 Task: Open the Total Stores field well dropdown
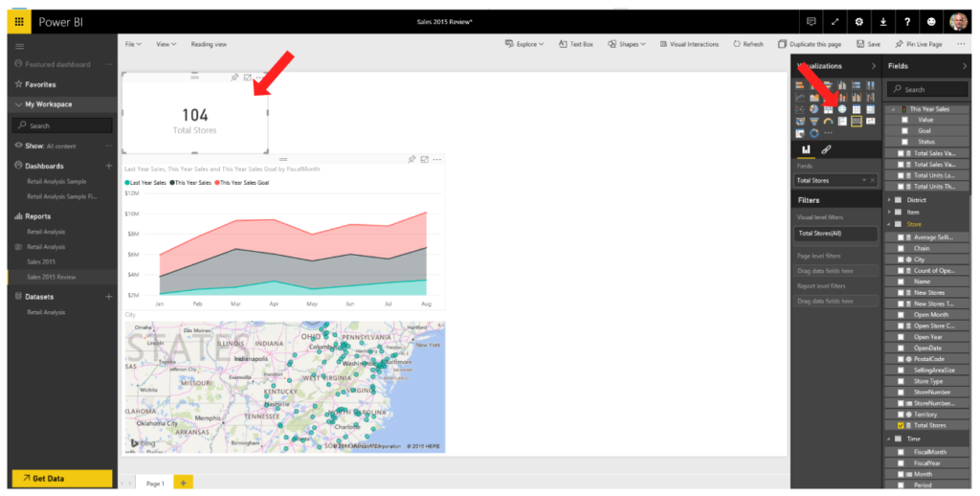864,180
